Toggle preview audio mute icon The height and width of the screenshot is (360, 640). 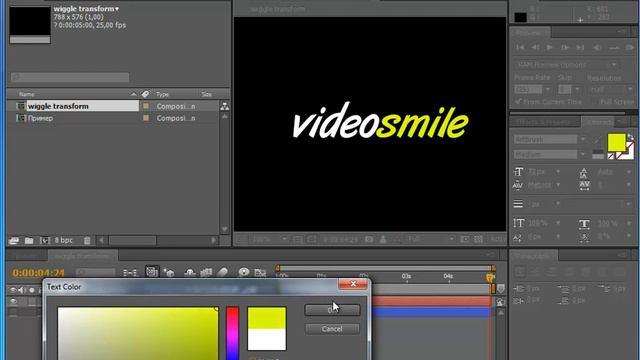597,48
